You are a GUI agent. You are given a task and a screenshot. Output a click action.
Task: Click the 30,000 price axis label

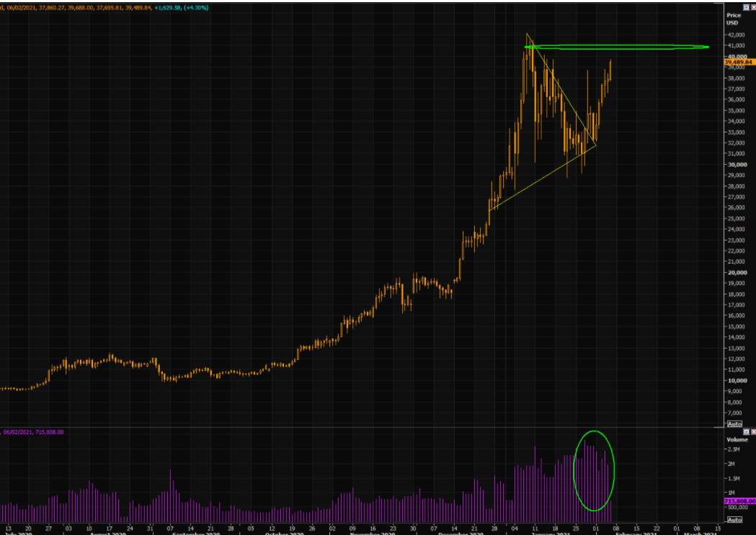click(x=737, y=165)
